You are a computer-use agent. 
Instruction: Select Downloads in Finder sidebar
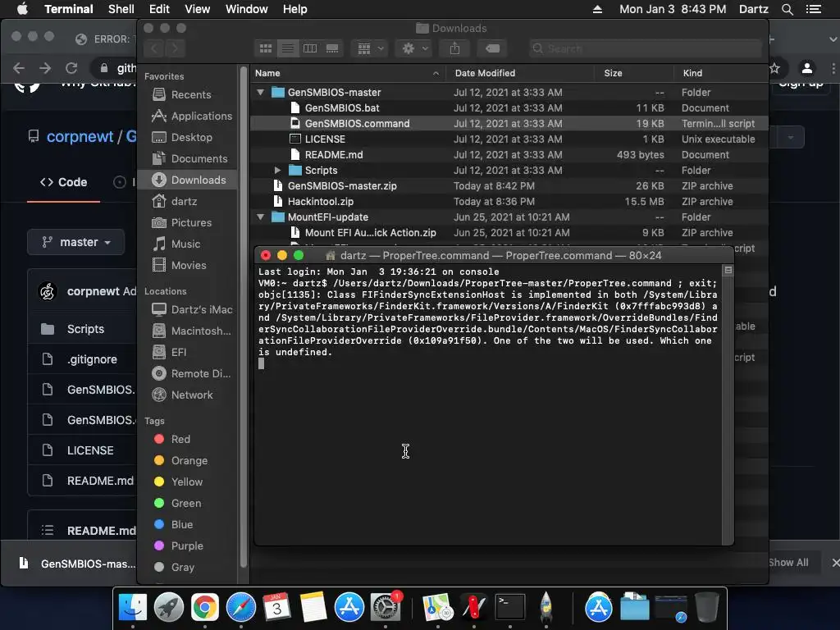(188, 180)
